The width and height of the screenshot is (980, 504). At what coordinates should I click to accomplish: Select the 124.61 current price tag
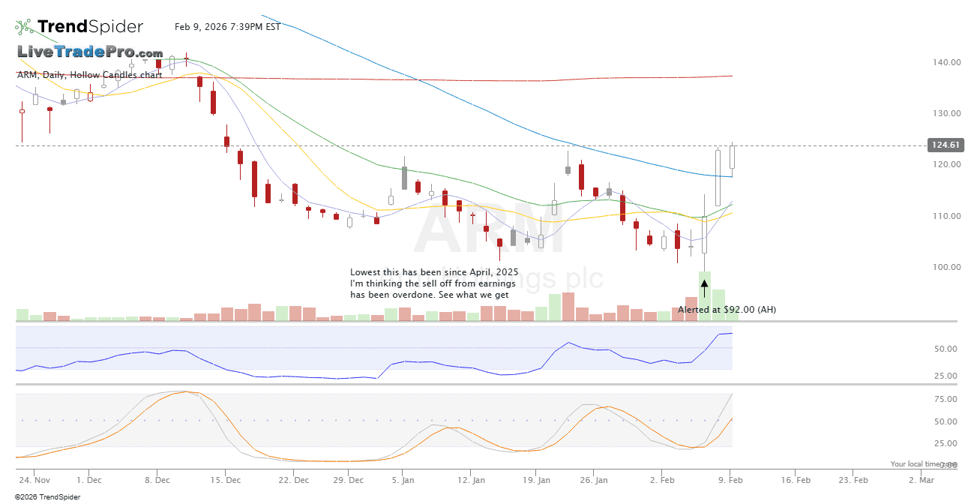(944, 145)
